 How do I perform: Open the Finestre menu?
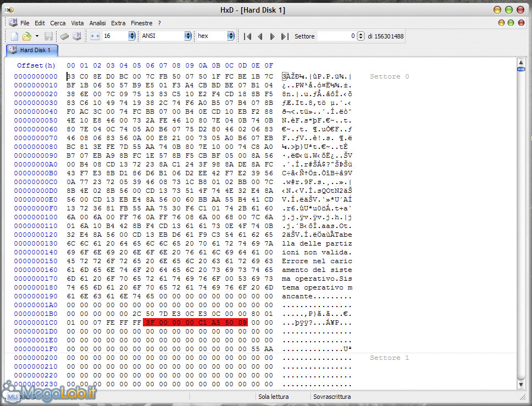point(141,23)
